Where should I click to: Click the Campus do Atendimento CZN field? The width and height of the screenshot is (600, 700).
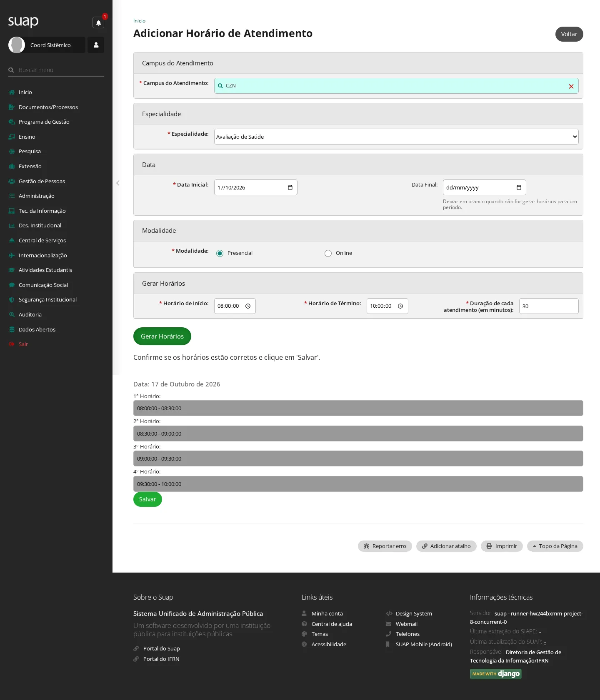tap(396, 86)
